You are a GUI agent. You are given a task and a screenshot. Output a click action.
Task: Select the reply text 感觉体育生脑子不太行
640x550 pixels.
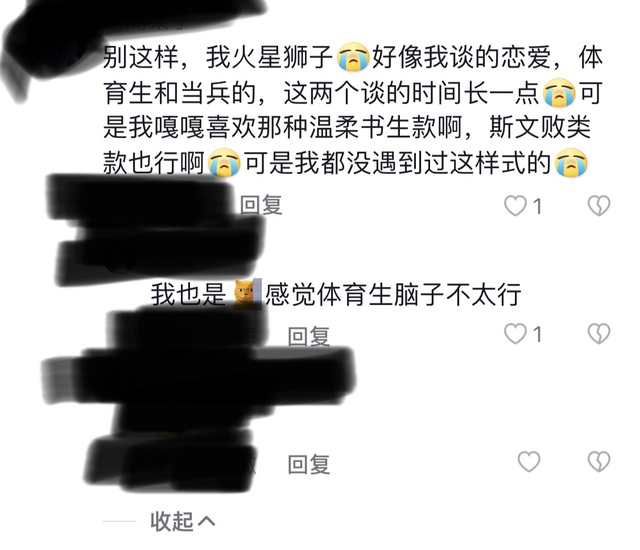(x=393, y=294)
